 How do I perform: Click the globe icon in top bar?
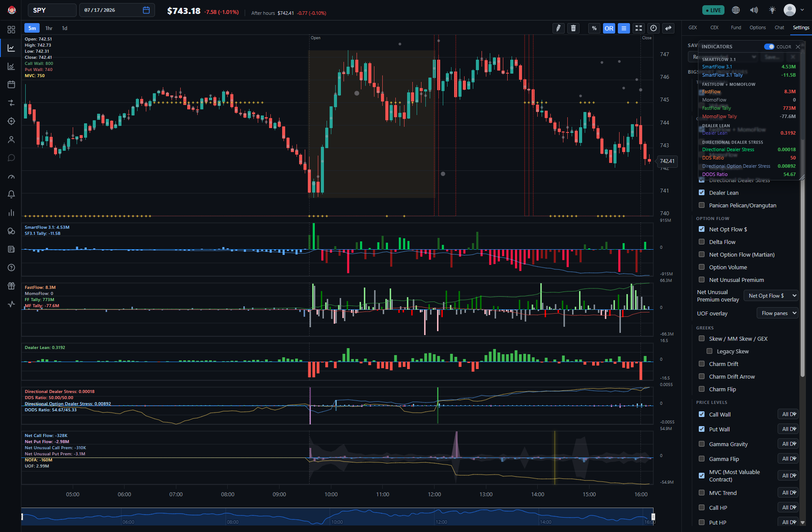pyautogui.click(x=736, y=10)
